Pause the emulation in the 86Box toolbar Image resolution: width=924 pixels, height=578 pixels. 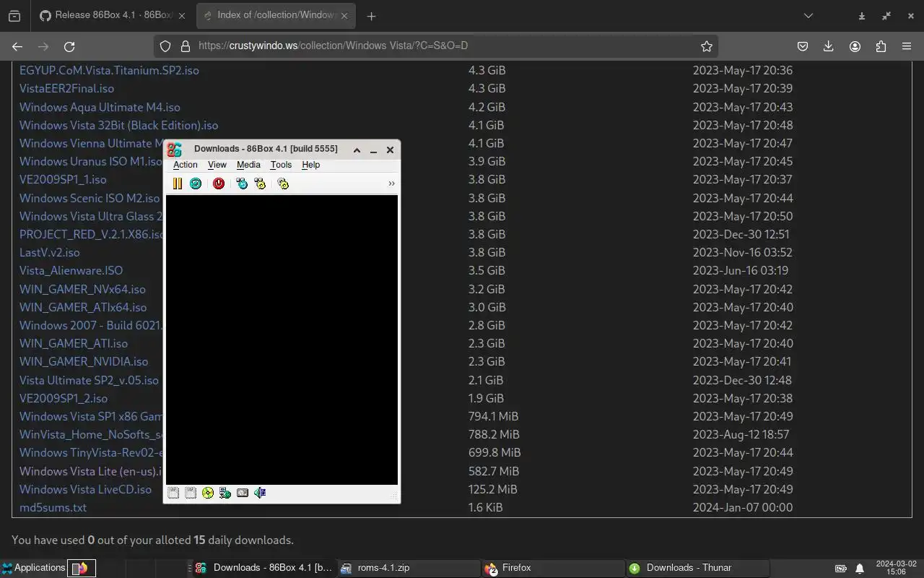(x=177, y=184)
